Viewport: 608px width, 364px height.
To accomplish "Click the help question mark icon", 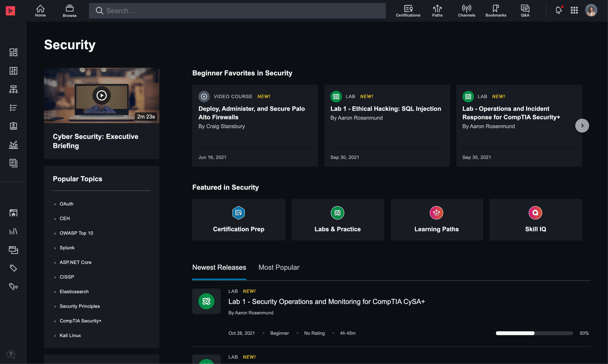I will tap(11, 354).
